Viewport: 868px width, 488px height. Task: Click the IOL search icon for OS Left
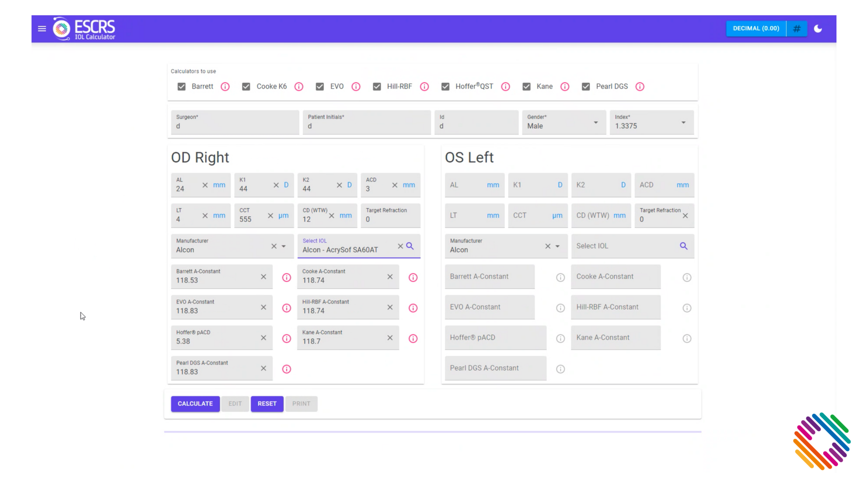click(x=684, y=245)
